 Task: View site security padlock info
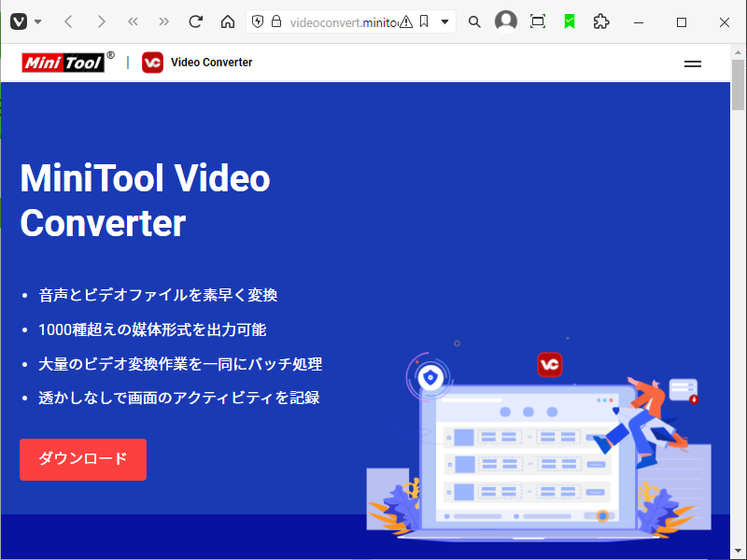276,21
